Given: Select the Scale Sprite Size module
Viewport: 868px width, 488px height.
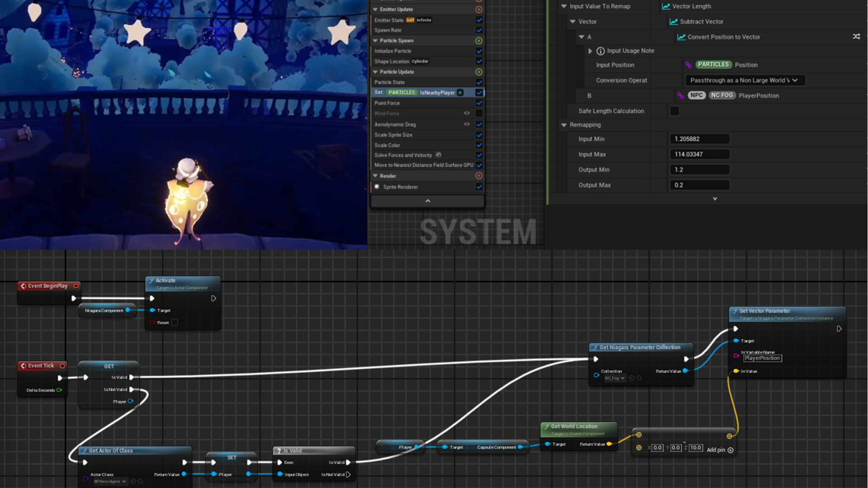Looking at the screenshot, I should [393, 135].
